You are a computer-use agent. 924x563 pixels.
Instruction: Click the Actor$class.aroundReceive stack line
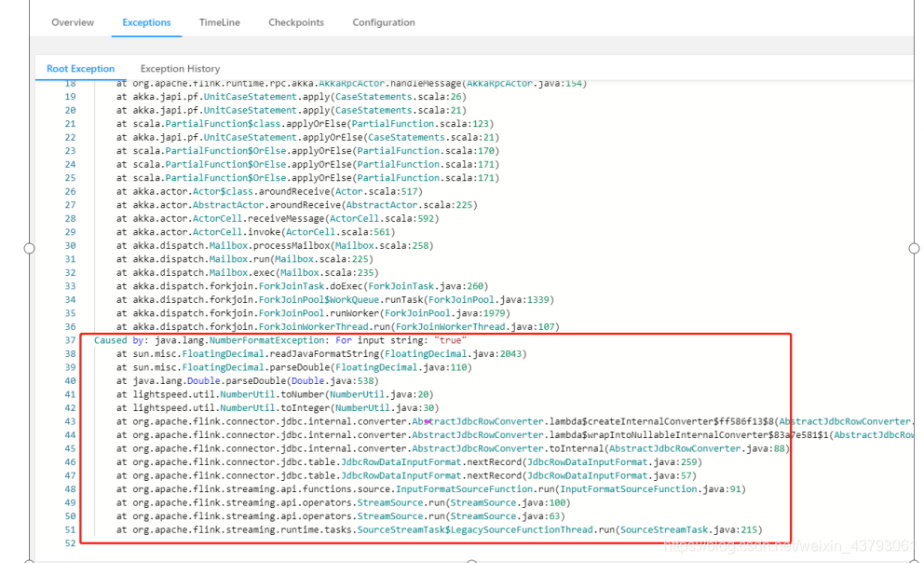pos(269,191)
